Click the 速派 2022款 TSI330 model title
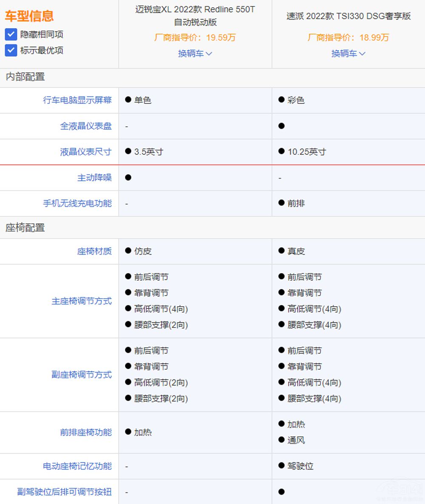 pos(348,16)
